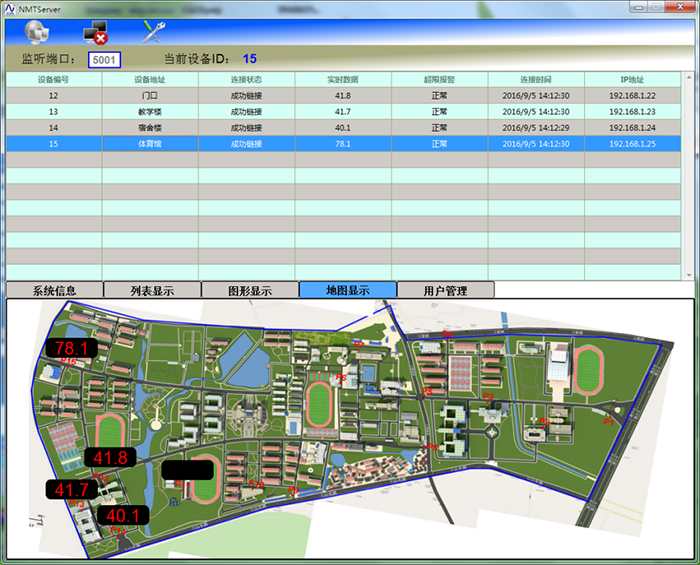Click the 40.1 reading marker on map

(123, 516)
